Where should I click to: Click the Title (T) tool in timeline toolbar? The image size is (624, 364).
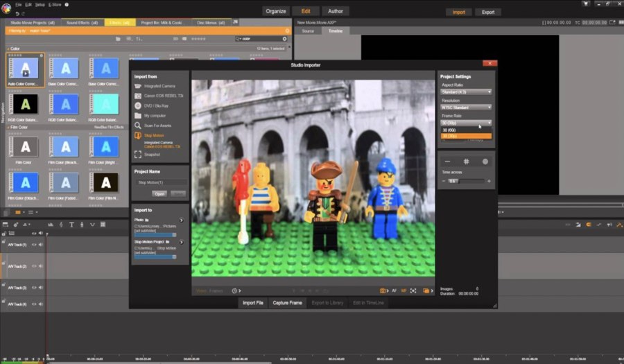71,225
